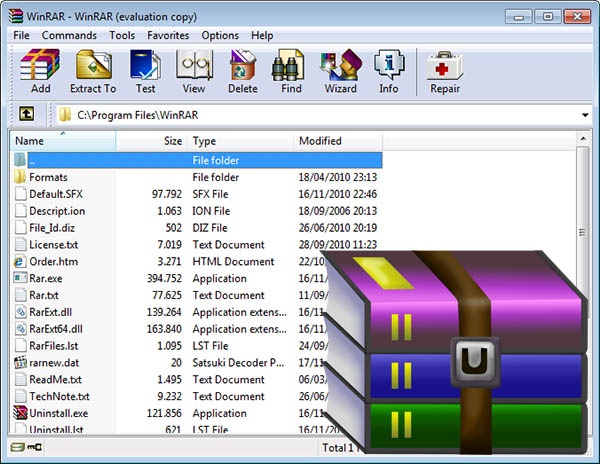Image resolution: width=600 pixels, height=464 pixels.
Task: Open the Commands menu
Action: [x=69, y=35]
